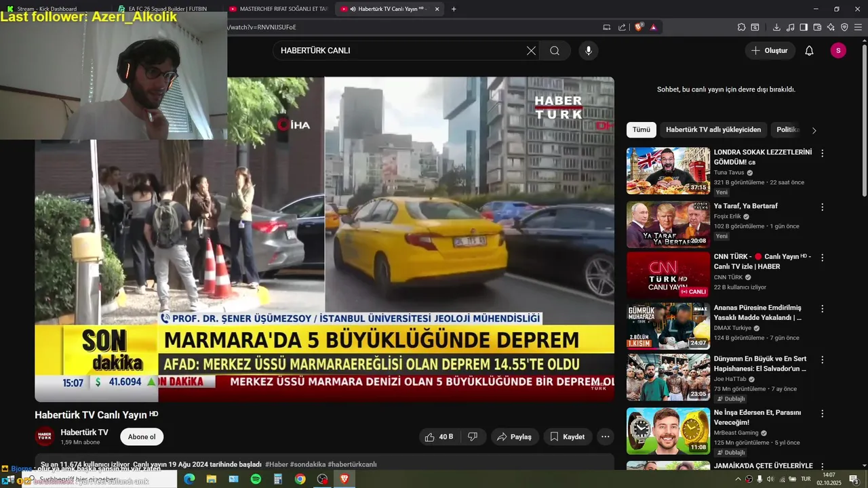868x488 pixels.
Task: Select Habertürk TV adlı yükleyiciden chip
Action: 713,129
